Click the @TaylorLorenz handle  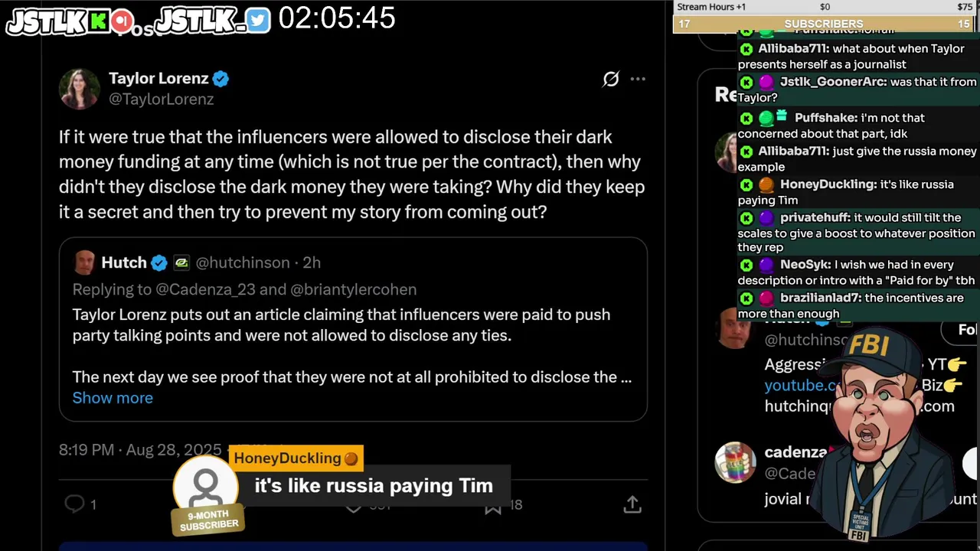(161, 99)
